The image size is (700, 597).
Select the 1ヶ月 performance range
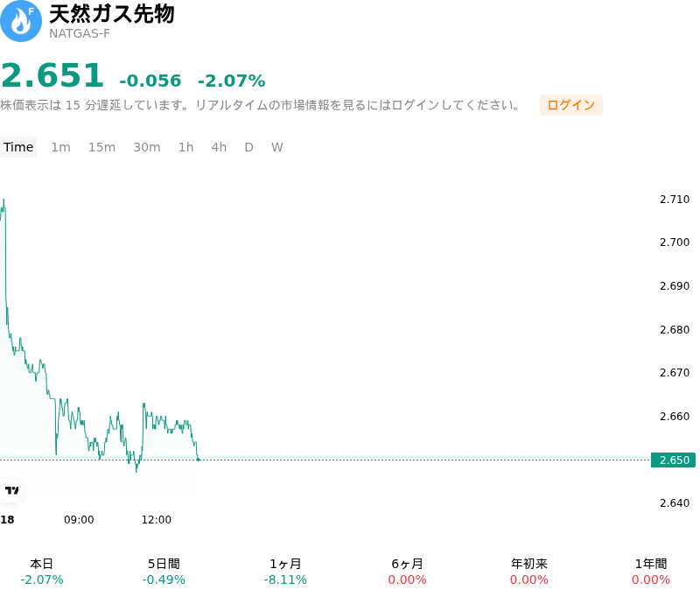pos(285,572)
